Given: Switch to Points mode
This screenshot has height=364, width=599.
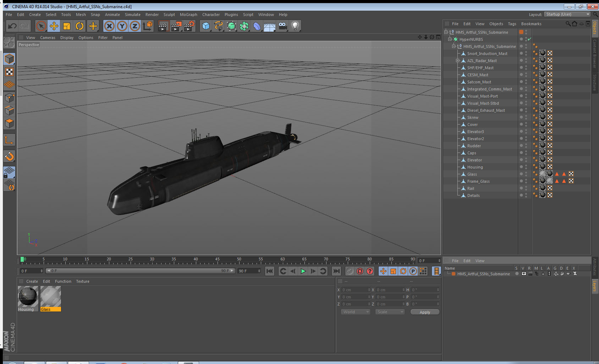Looking at the screenshot, I should tap(9, 98).
